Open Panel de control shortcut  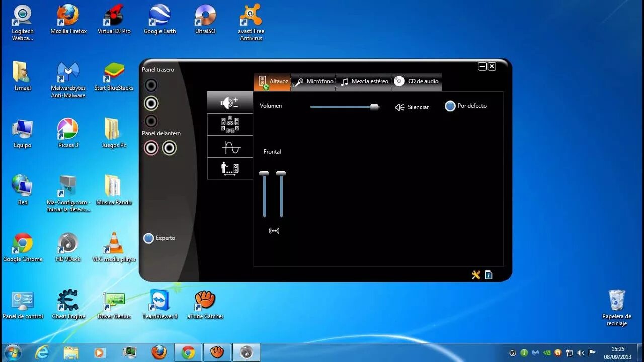pyautogui.click(x=23, y=305)
